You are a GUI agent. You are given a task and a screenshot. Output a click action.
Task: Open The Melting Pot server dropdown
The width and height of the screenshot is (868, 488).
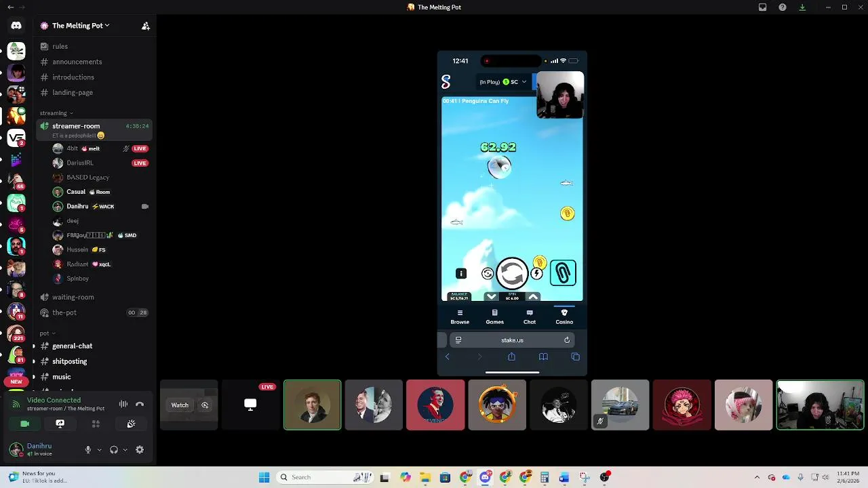tap(81, 26)
